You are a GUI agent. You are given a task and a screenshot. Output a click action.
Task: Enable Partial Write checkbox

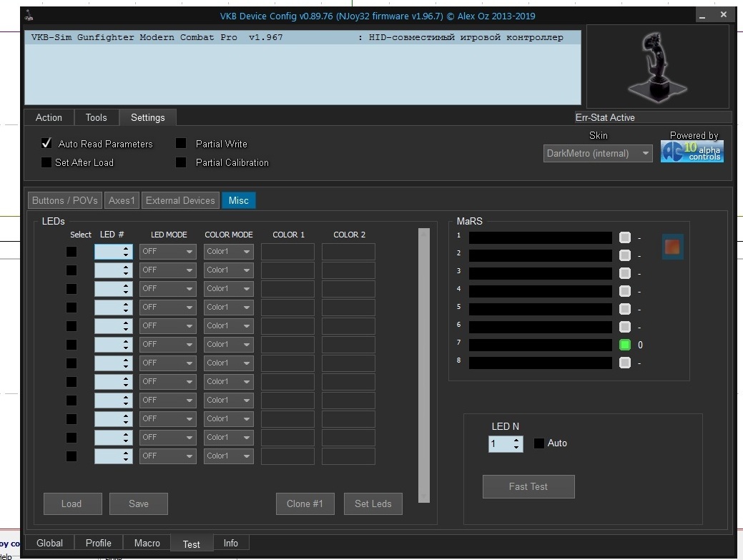coord(181,144)
